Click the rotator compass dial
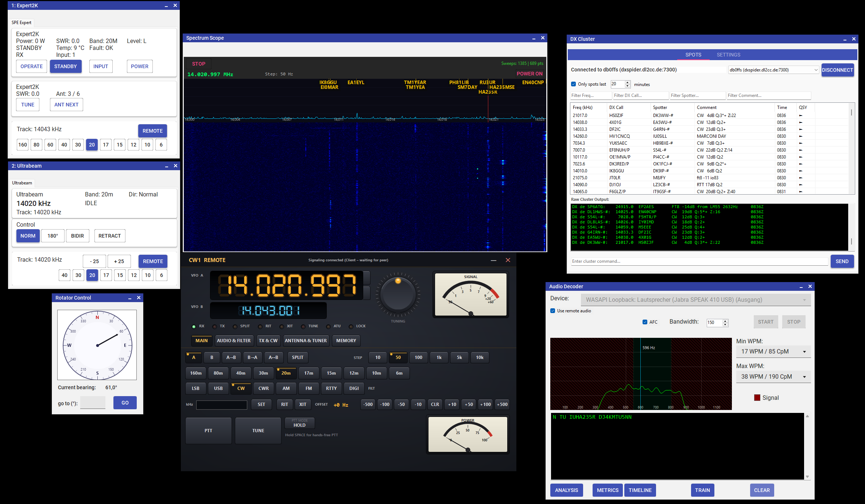Viewport: 865px width, 504px height. pos(97,345)
